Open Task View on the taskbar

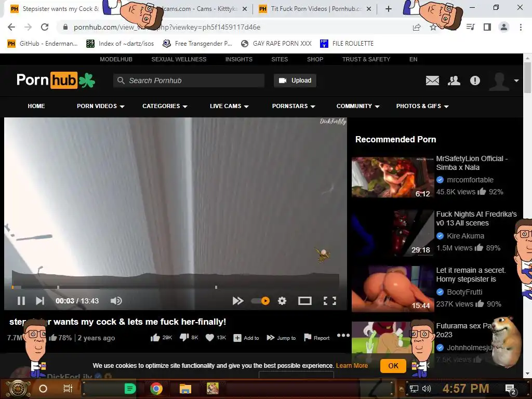[68, 389]
